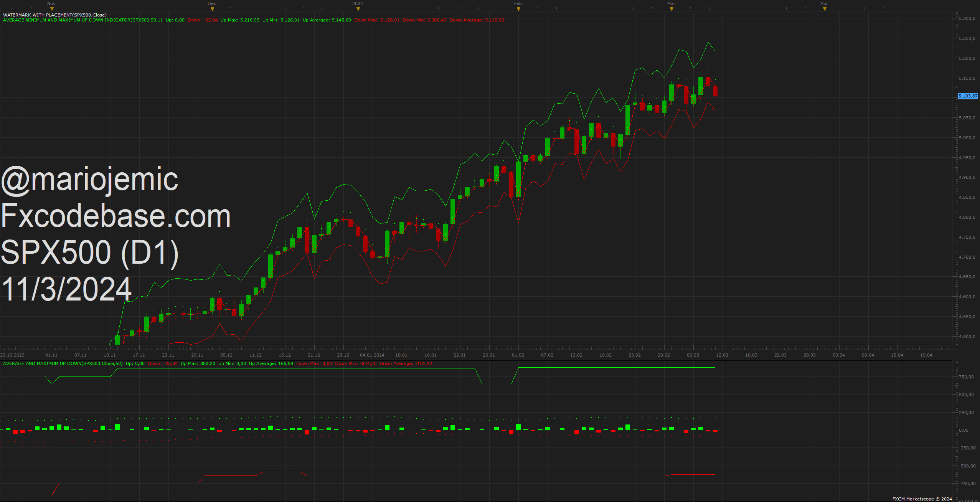
Task: Click the Mar month marker triangle
Action: click(x=671, y=9)
